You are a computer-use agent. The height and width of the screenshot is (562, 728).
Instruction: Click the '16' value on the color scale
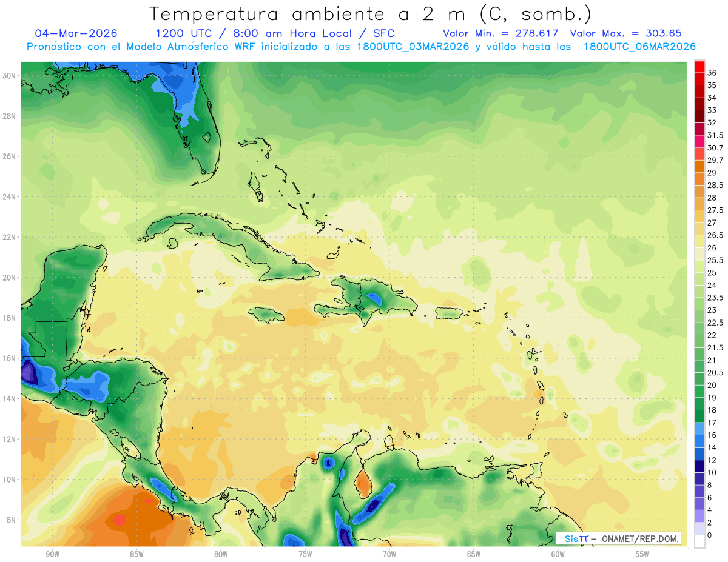pyautogui.click(x=712, y=435)
